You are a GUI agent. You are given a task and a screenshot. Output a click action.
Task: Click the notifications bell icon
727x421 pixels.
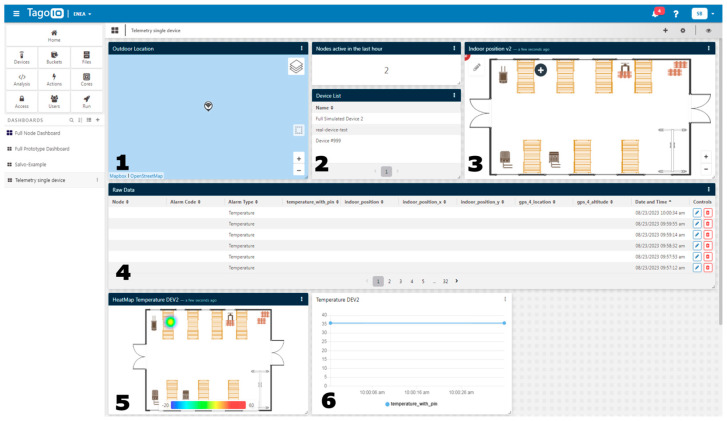[x=657, y=13]
